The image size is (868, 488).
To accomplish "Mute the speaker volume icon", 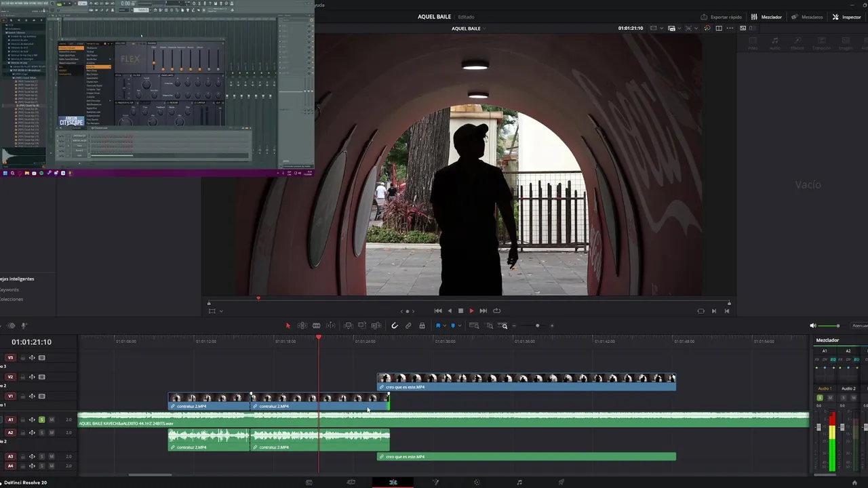I will (813, 326).
